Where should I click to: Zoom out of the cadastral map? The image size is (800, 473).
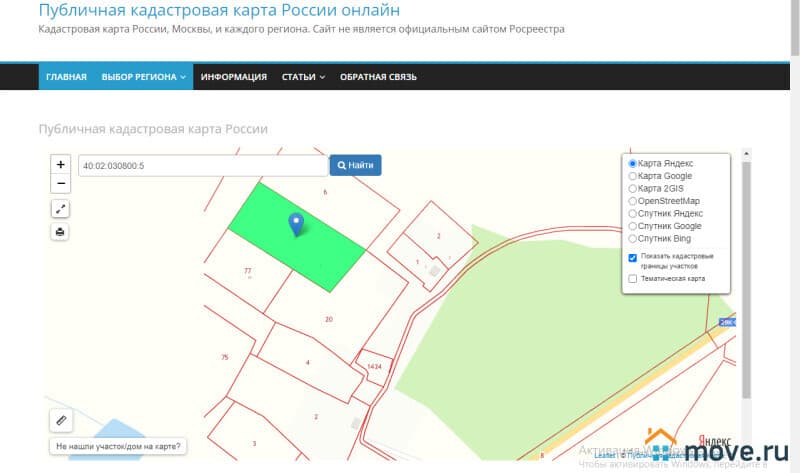pyautogui.click(x=61, y=184)
